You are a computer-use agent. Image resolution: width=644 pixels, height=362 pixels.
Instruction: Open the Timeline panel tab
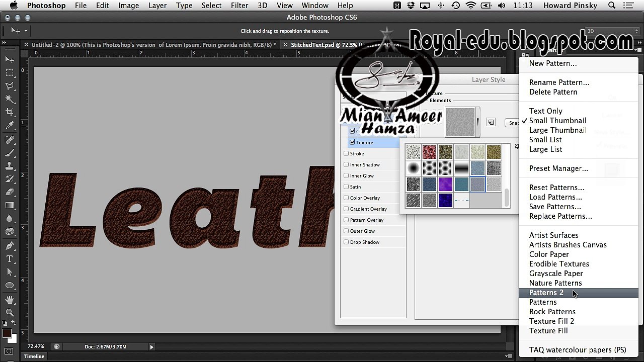coord(34,356)
